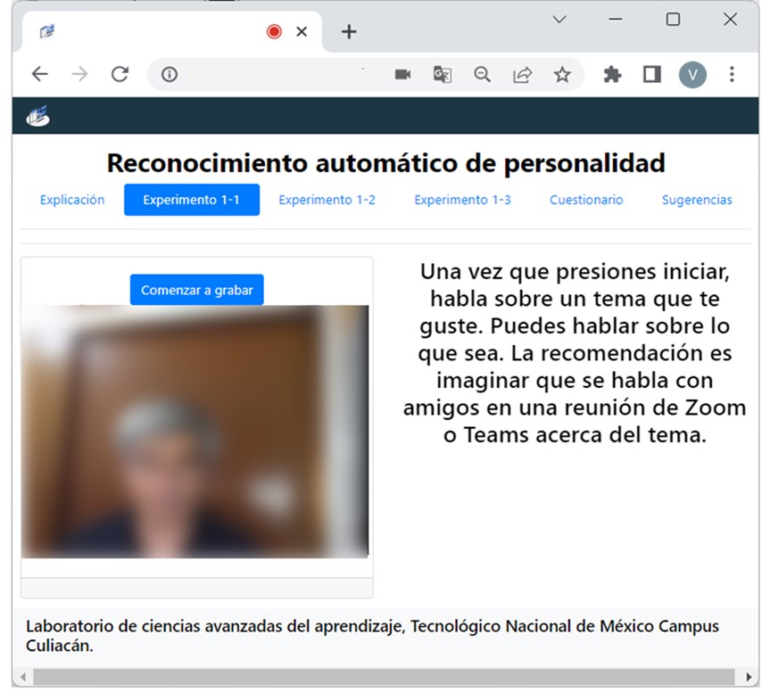Open the Experimento 1-2 tab

[x=327, y=200]
